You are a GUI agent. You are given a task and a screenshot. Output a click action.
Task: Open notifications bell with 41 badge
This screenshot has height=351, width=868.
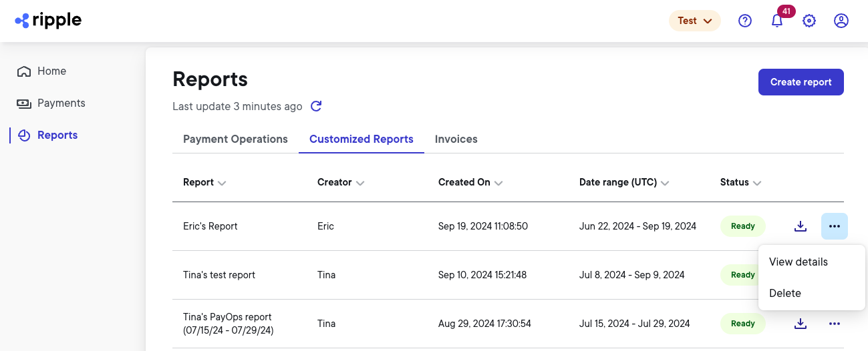(x=777, y=21)
